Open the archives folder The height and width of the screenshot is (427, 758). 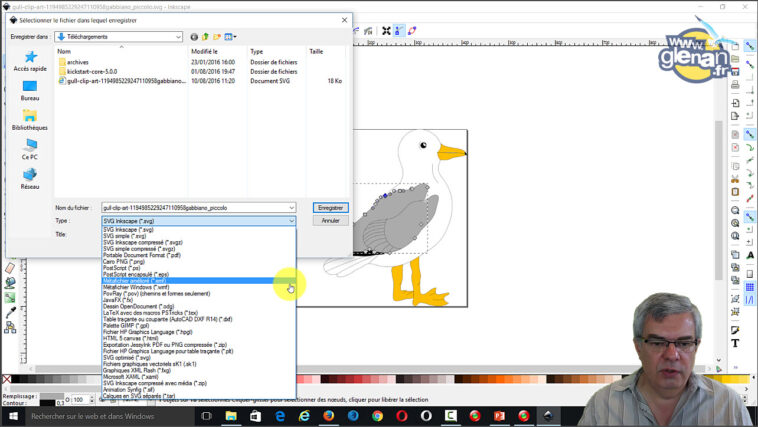pyautogui.click(x=79, y=61)
